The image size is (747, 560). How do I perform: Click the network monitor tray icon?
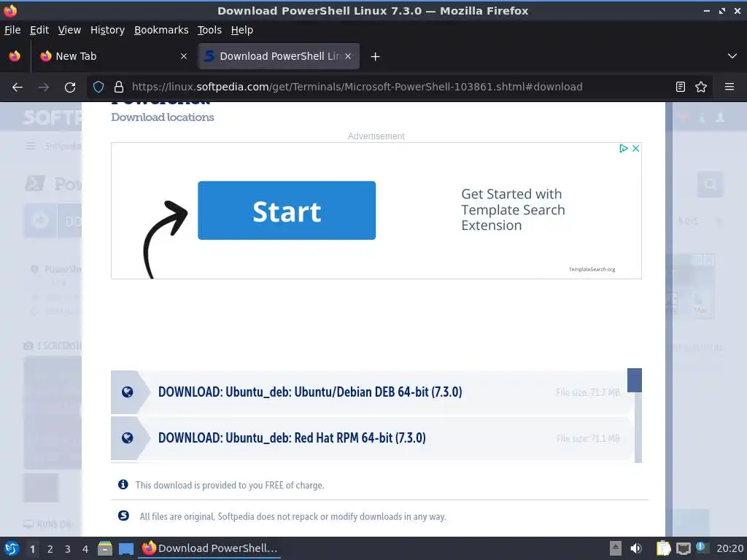(x=683, y=548)
